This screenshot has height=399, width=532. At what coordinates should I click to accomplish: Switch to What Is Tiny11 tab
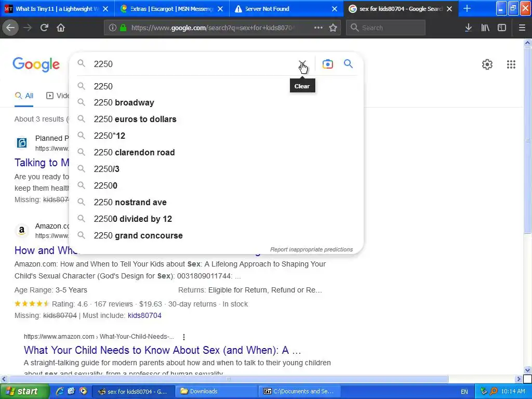tap(57, 9)
